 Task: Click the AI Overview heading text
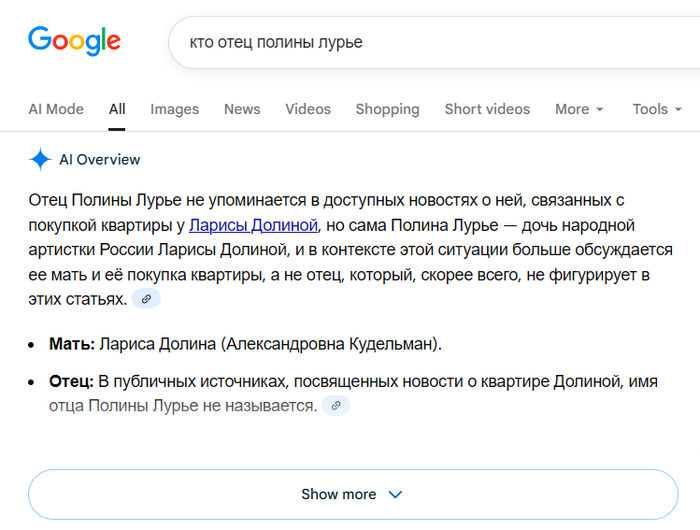100,159
